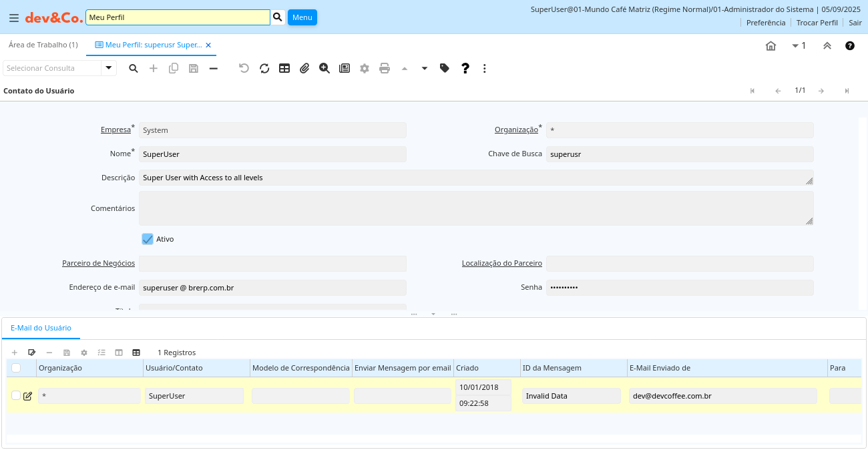Open attachments with the paperclip icon

click(304, 68)
